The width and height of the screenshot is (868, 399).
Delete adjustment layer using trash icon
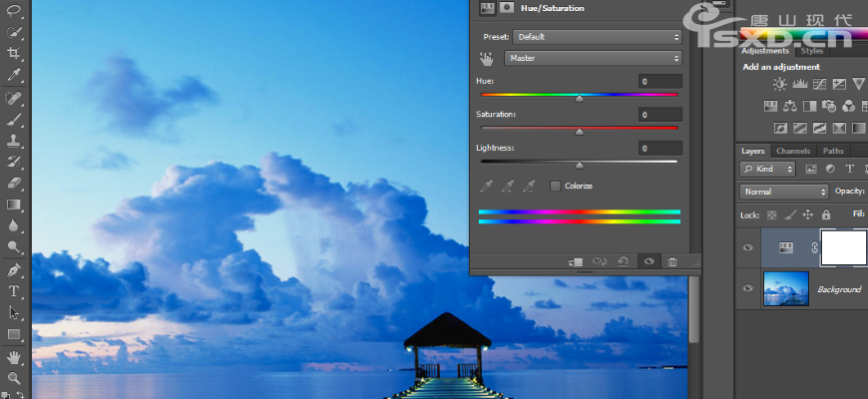(671, 261)
